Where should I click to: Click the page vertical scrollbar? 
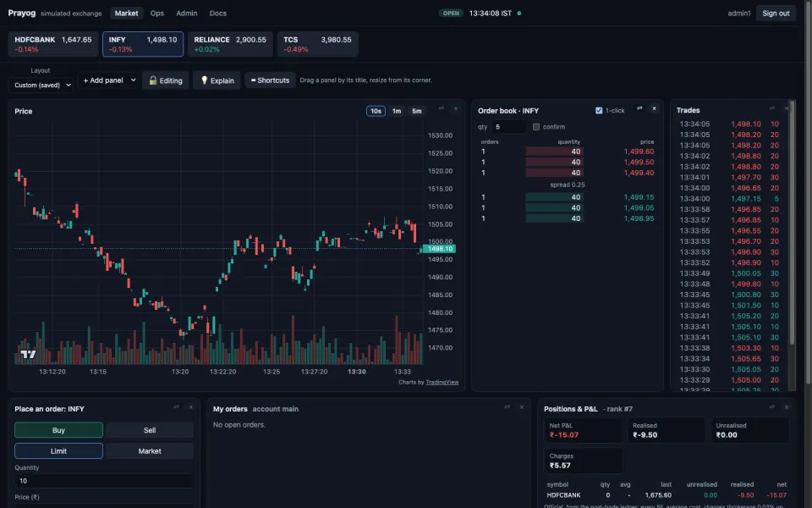coord(808,192)
